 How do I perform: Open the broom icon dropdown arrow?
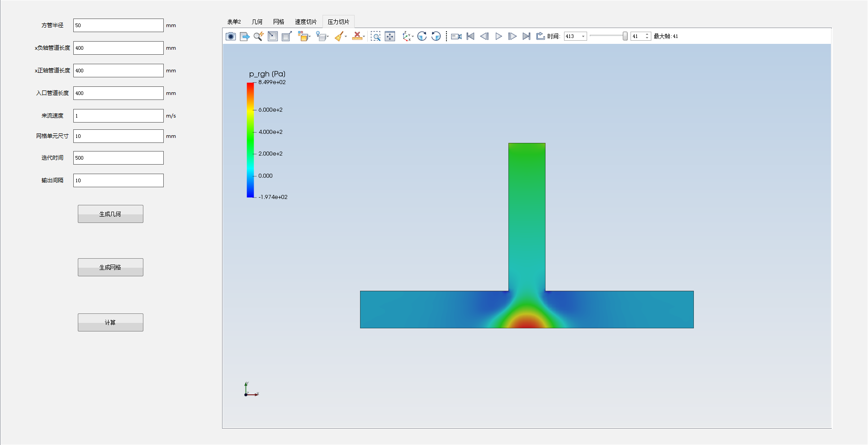point(346,36)
